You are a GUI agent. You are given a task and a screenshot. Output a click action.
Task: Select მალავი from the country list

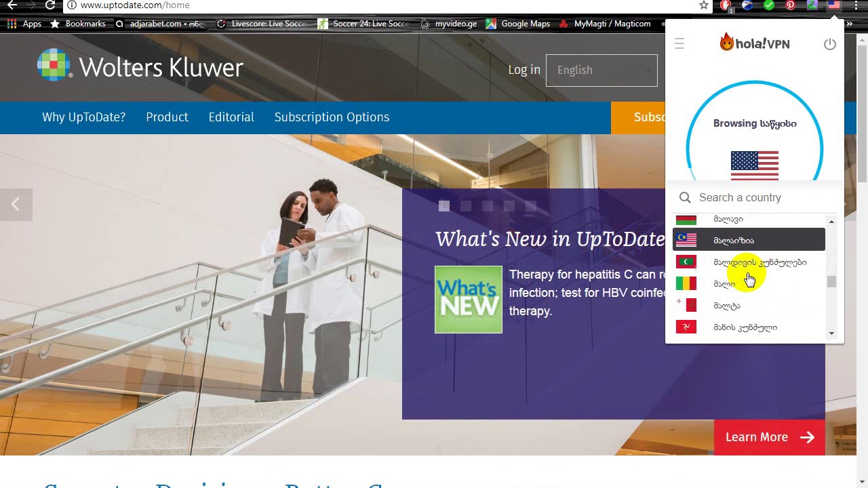[749, 219]
